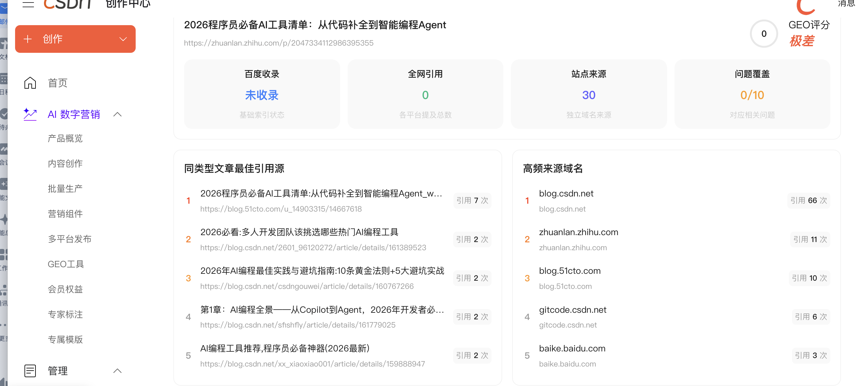Click the 管理 document icon

pos(30,371)
